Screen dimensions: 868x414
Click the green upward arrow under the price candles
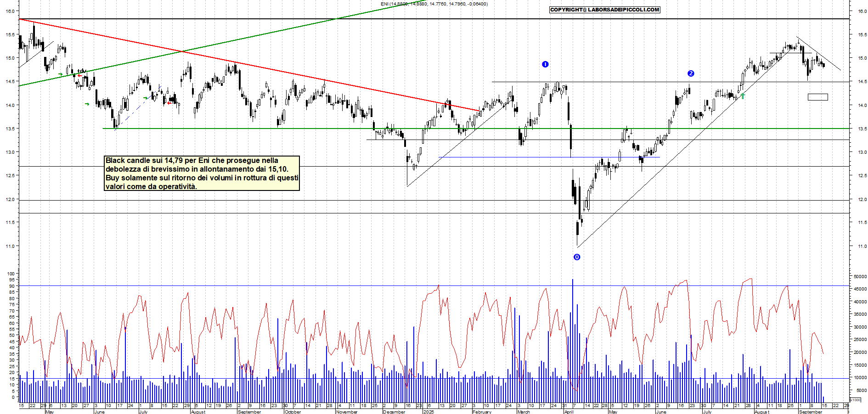pos(743,96)
